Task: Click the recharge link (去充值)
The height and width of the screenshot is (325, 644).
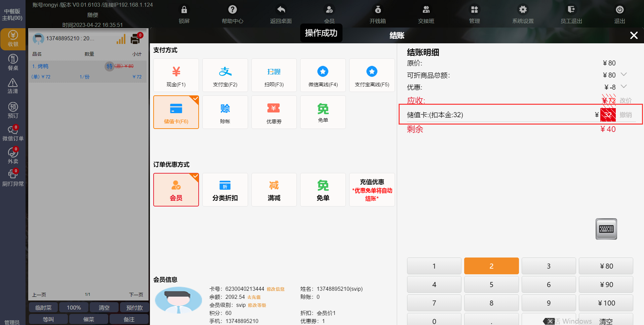Action: click(254, 297)
